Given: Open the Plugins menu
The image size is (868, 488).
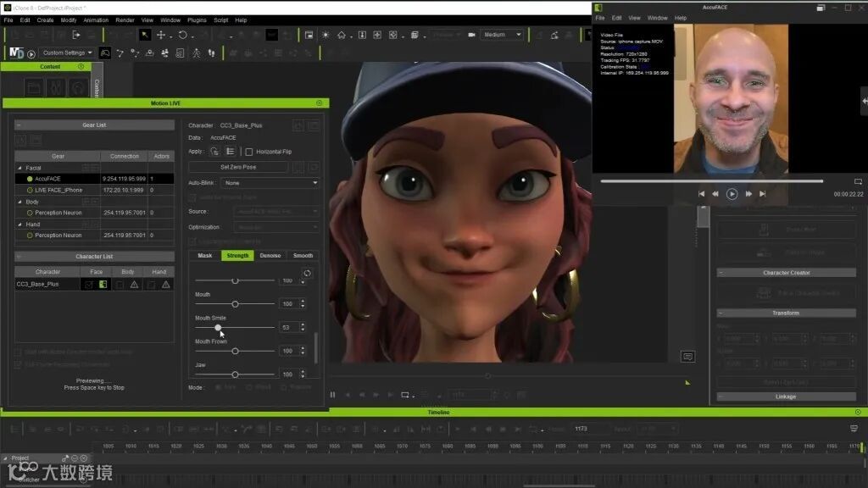Looking at the screenshot, I should point(197,20).
